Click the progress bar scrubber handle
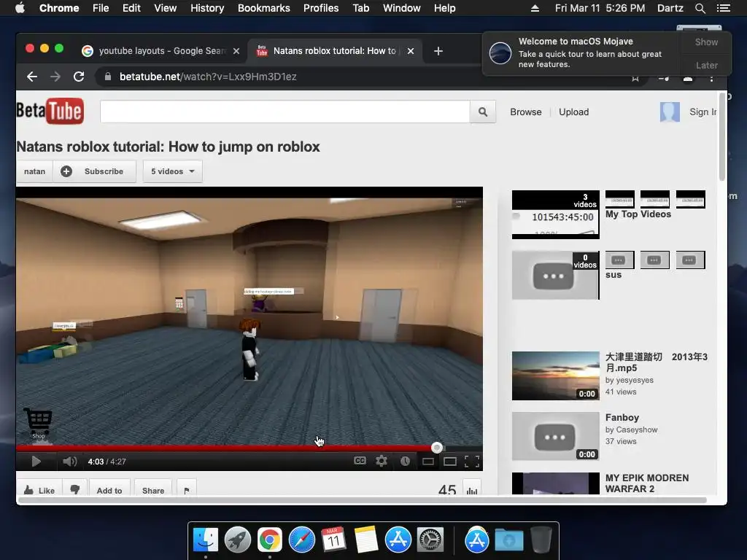 click(x=437, y=448)
